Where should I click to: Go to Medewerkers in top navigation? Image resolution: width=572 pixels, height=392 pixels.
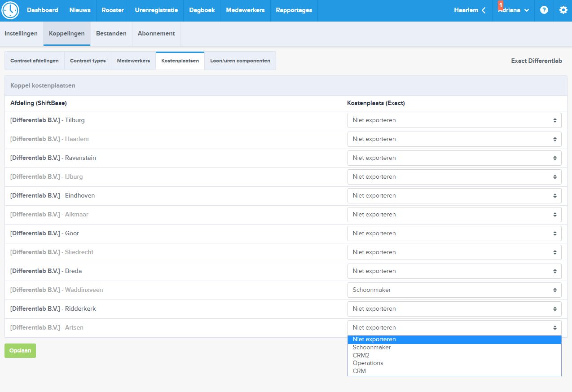click(245, 10)
